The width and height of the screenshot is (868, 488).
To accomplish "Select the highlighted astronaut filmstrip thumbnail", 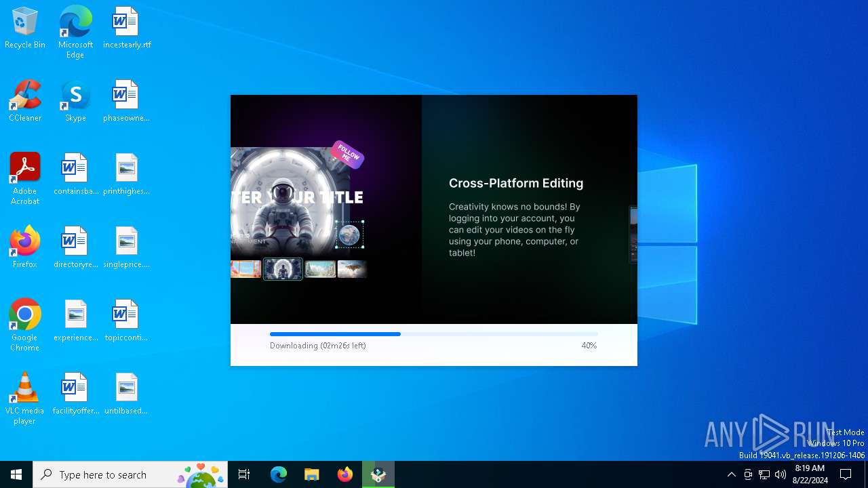I will 283,269.
